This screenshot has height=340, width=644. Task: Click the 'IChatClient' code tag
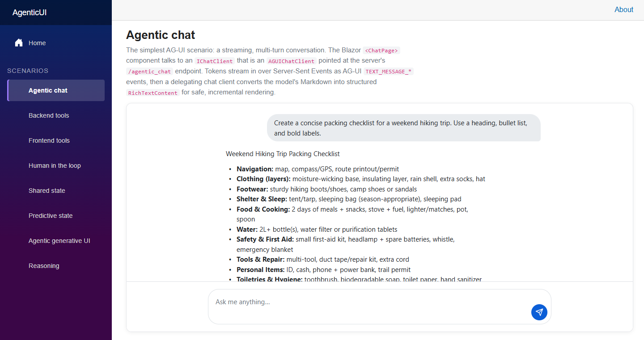tap(215, 61)
